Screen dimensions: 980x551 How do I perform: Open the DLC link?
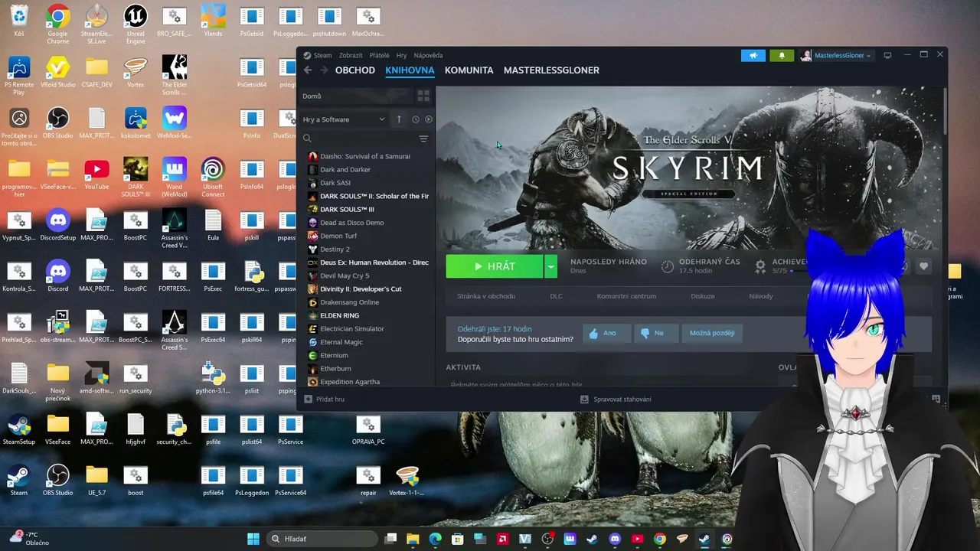click(x=556, y=296)
